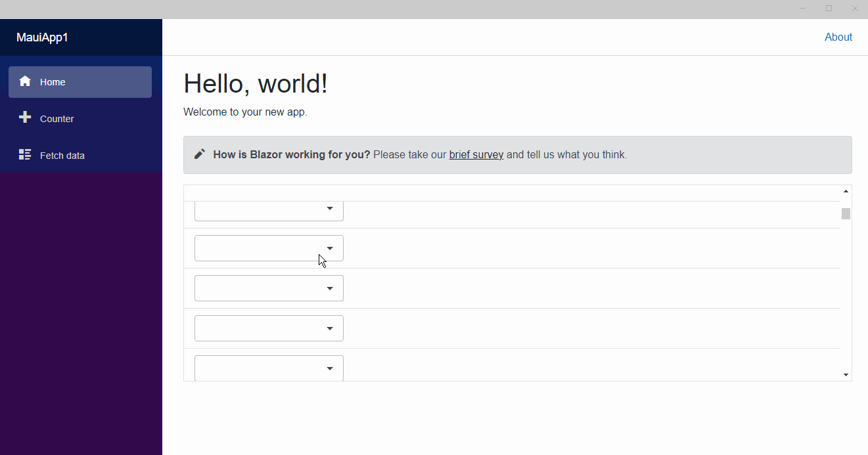Click the fourth dropdown's arrow icon
The width and height of the screenshot is (868, 455).
pos(330,328)
